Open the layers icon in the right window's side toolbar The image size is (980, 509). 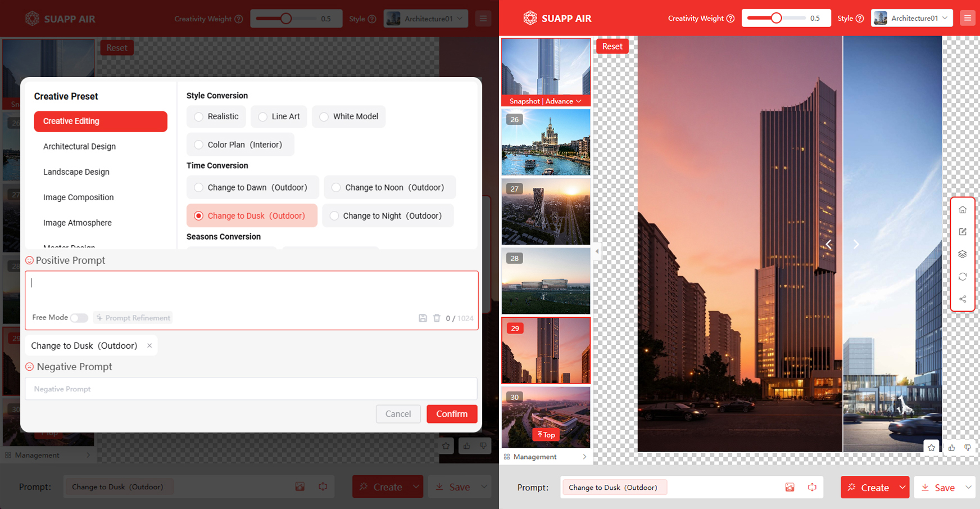pyautogui.click(x=963, y=254)
